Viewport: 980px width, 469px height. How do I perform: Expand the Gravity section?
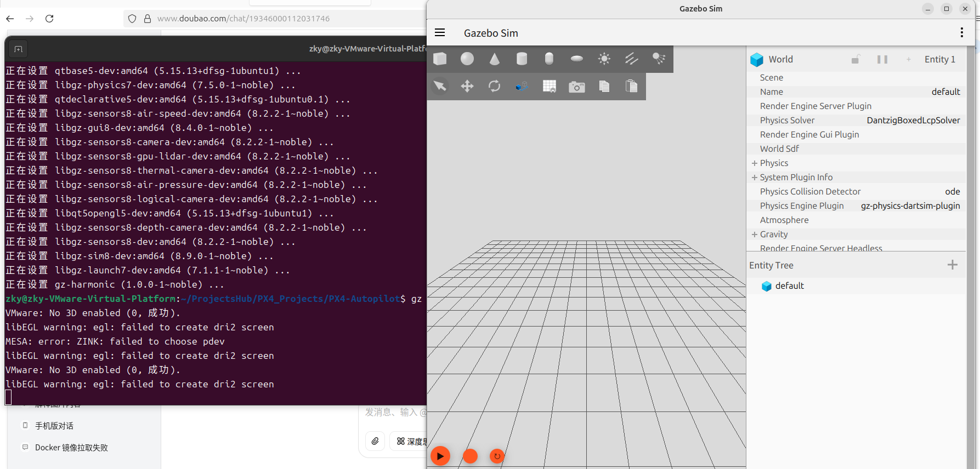pos(755,234)
